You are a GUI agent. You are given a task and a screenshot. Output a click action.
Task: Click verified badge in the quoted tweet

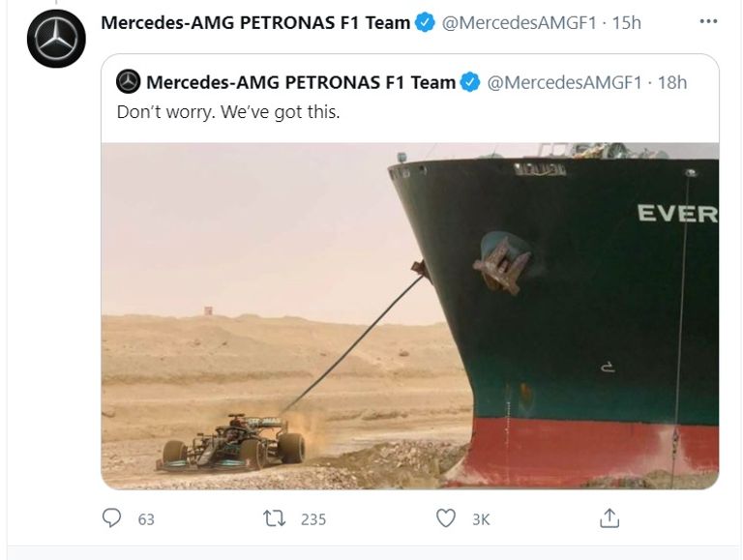pos(470,82)
